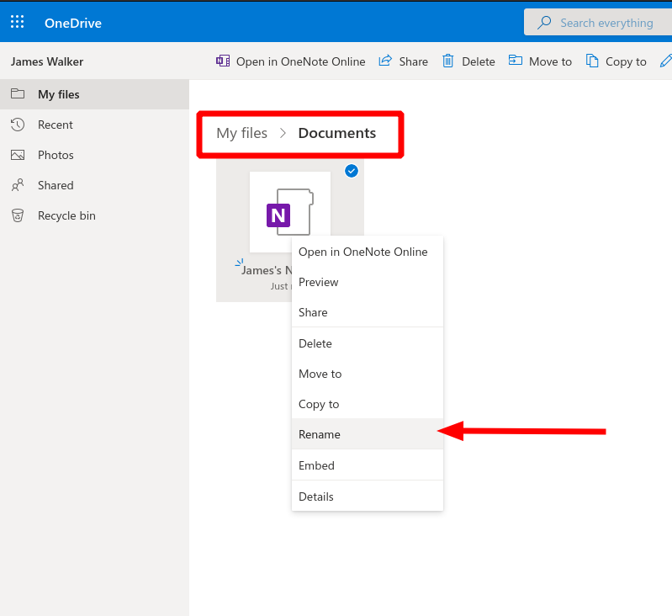Open Recycle bin in the sidebar
Viewport: 672px width, 616px height.
94,215
